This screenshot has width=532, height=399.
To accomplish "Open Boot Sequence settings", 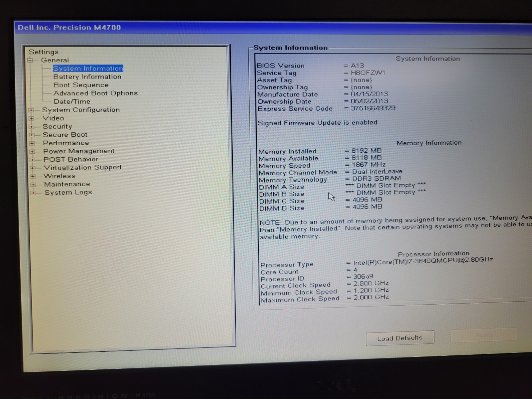I will 81,85.
